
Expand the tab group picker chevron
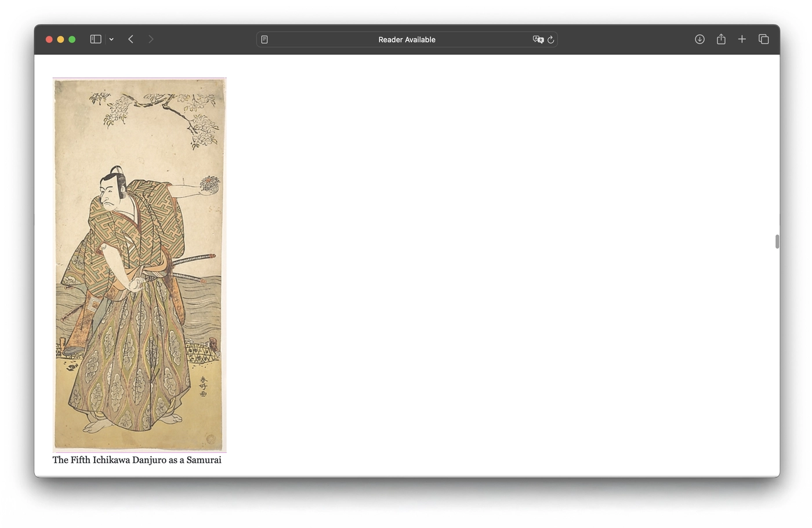[111, 39]
